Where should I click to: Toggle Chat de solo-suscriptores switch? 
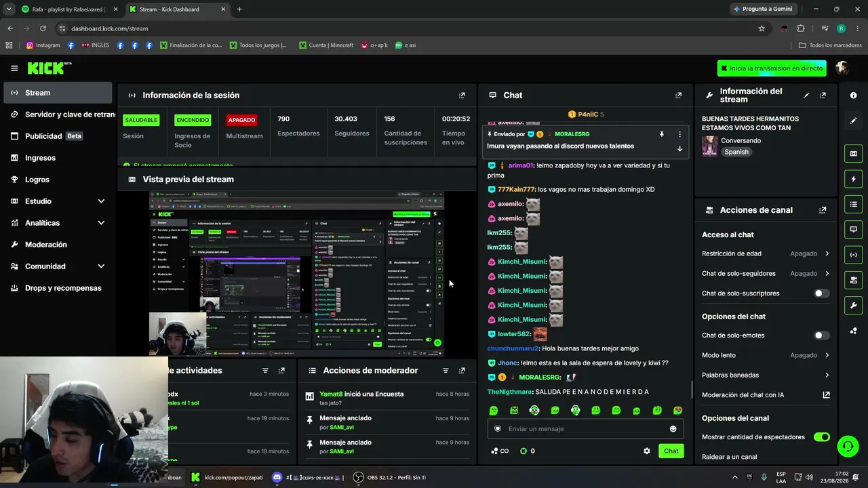[x=821, y=293]
